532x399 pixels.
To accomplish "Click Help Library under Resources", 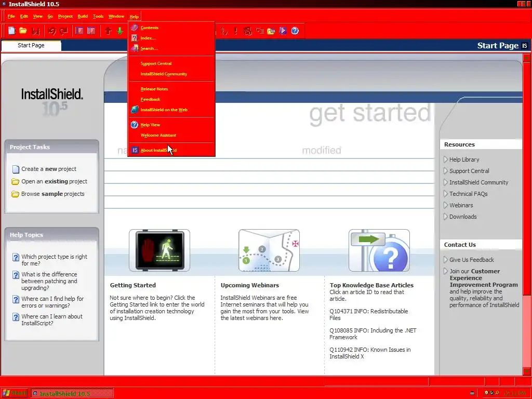I will click(464, 159).
